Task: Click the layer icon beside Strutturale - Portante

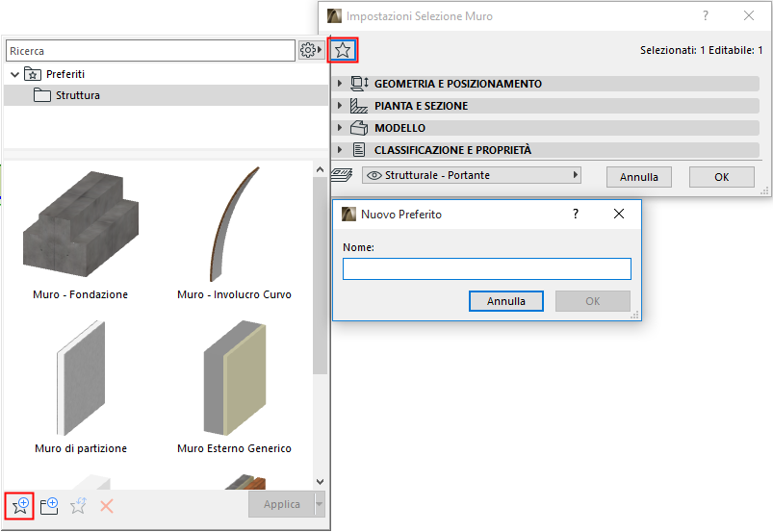Action: [342, 175]
